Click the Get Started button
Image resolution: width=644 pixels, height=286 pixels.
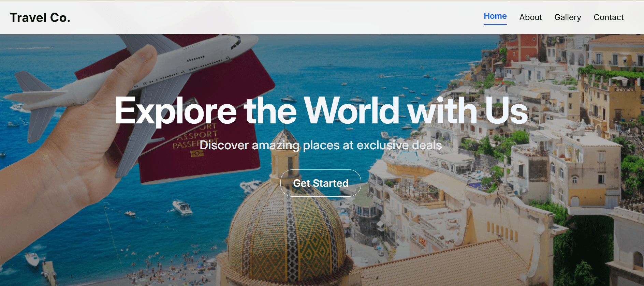[x=321, y=183]
